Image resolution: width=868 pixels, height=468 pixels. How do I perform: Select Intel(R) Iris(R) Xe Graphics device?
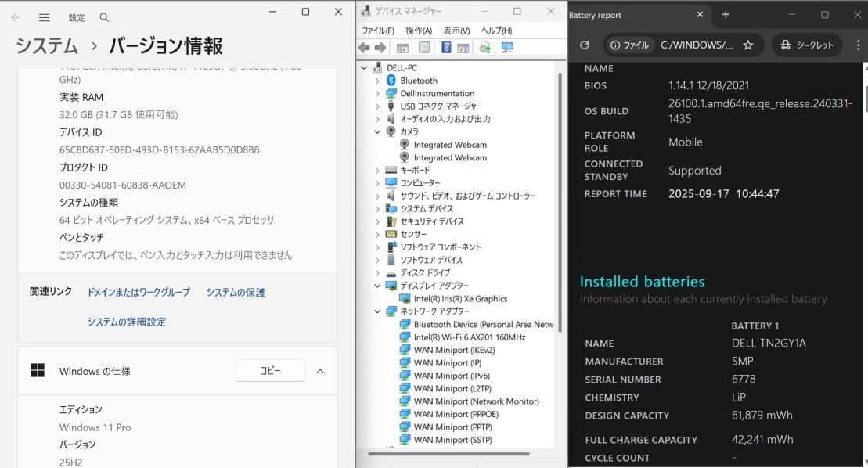point(460,298)
